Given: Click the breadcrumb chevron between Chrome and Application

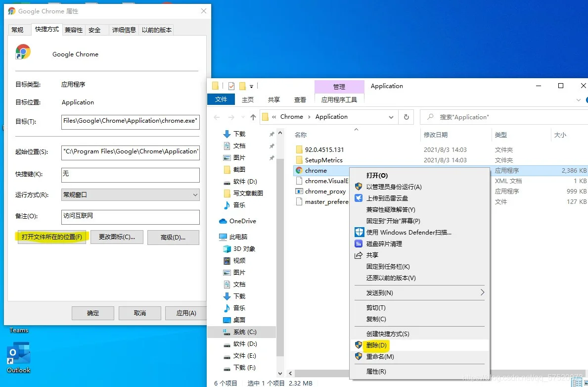Looking at the screenshot, I should point(309,117).
